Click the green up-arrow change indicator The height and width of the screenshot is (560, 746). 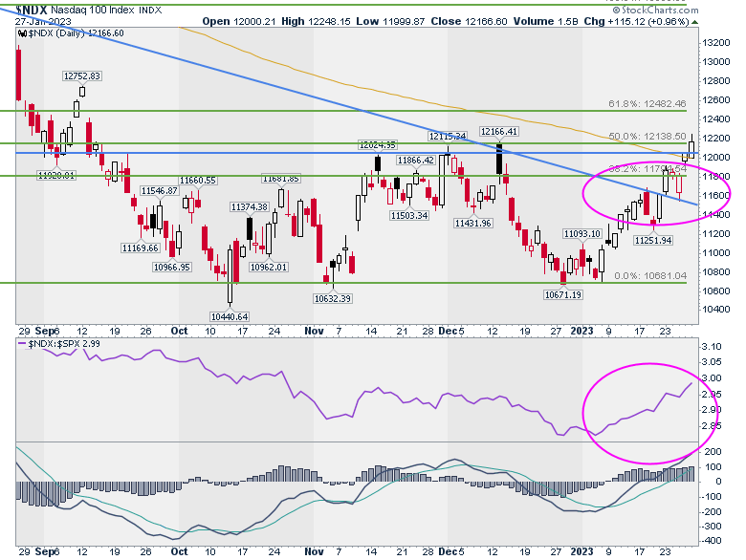695,22
